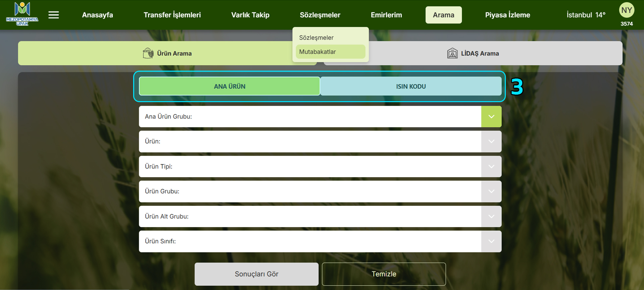644x290 pixels.
Task: Switch to ANA ÜRÜN search mode
Action: [x=229, y=86]
